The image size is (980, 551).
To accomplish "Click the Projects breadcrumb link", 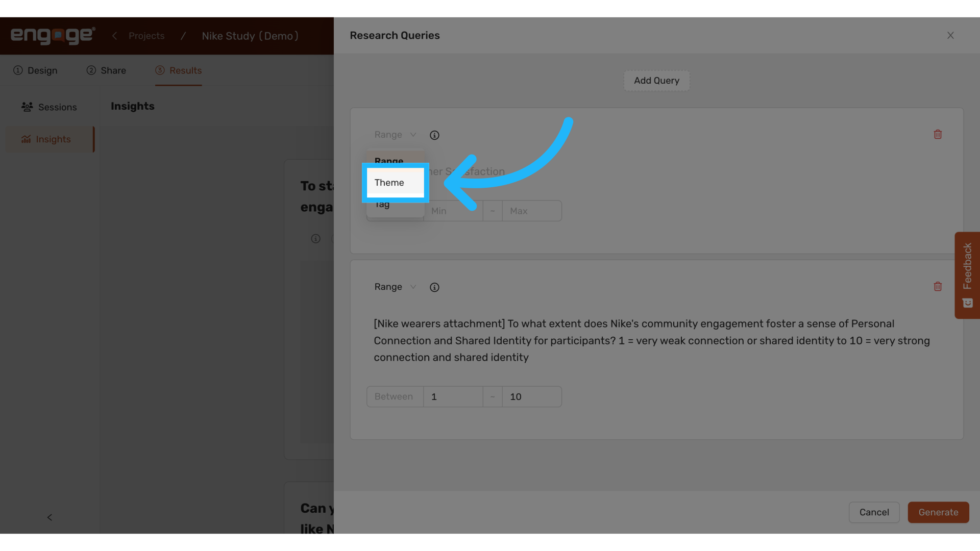I will pos(146,36).
